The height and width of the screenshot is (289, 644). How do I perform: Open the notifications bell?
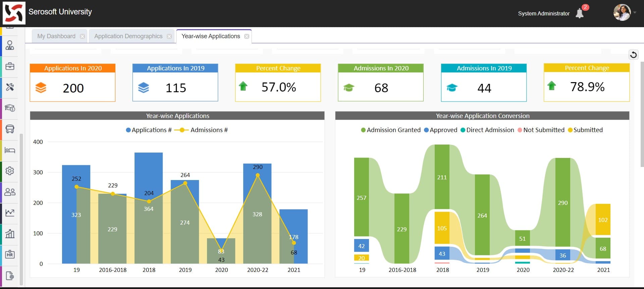tap(580, 13)
